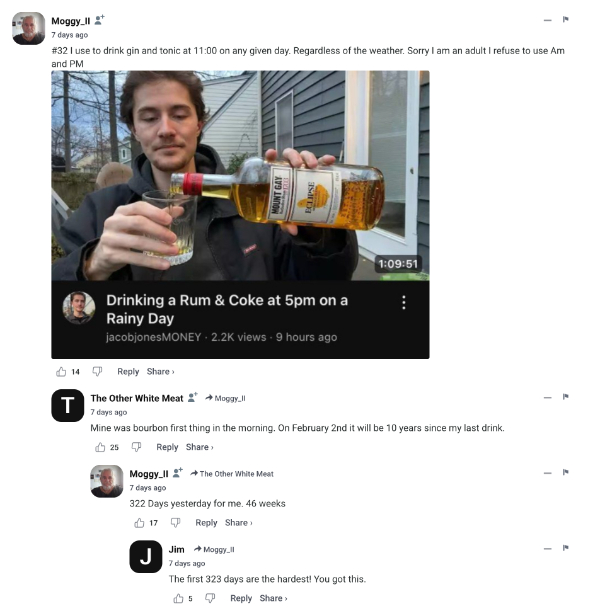Flag Jim's reply comment
Screen dimensions: 600x616
click(565, 548)
